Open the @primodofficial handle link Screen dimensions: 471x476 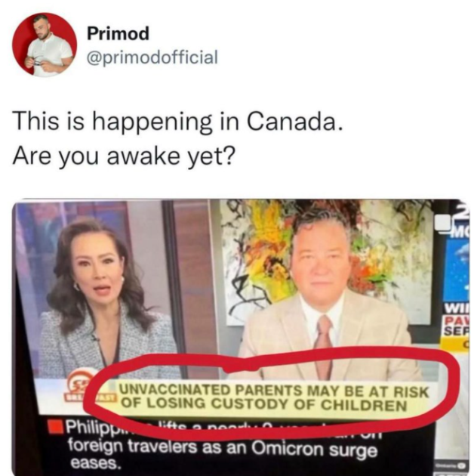point(152,57)
